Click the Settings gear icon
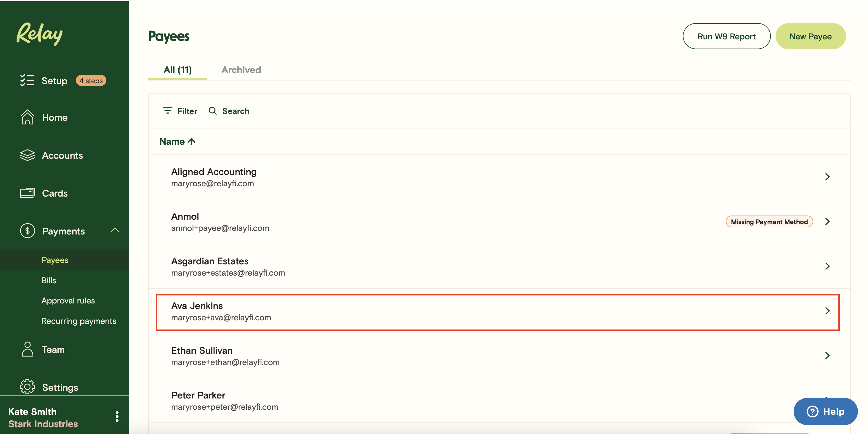Image resolution: width=868 pixels, height=434 pixels. [27, 387]
